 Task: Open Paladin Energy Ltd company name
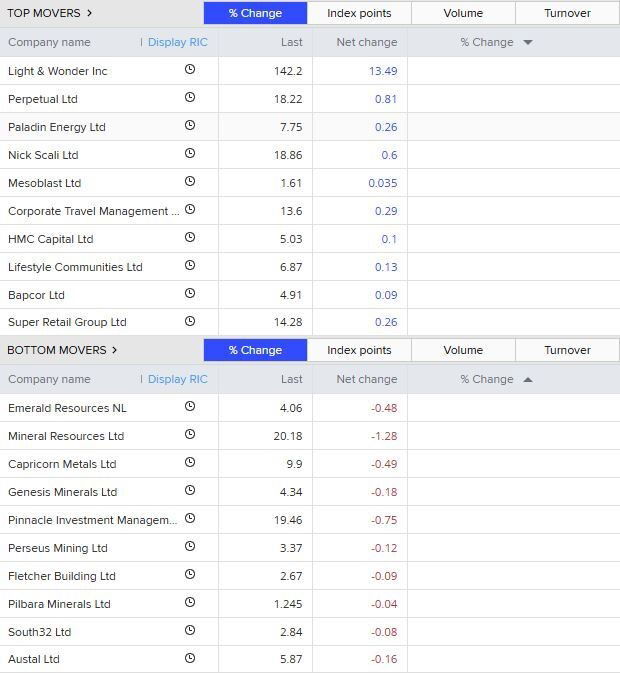(57, 127)
